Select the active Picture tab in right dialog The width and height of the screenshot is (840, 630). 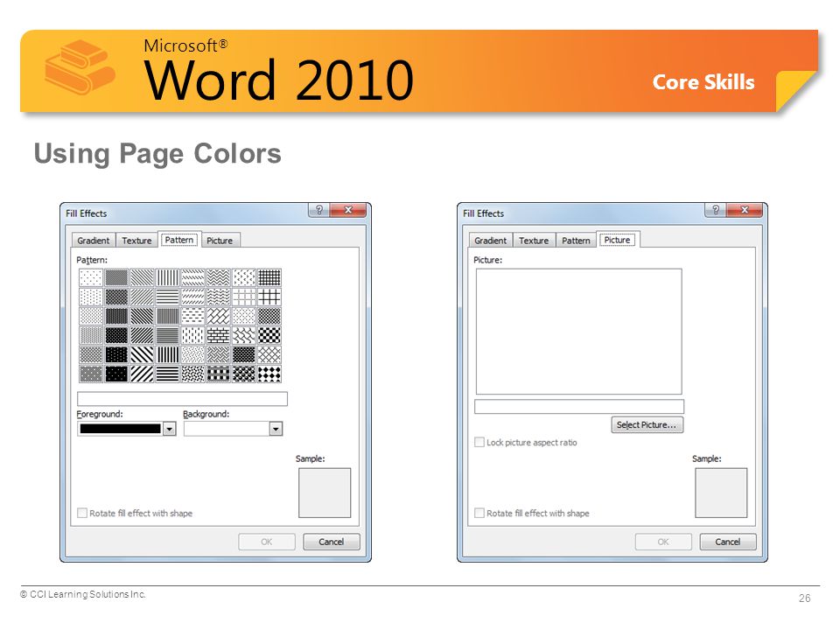(617, 240)
